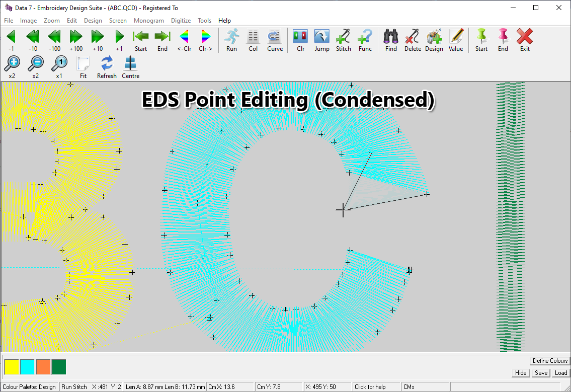Open the Help menu

click(224, 21)
